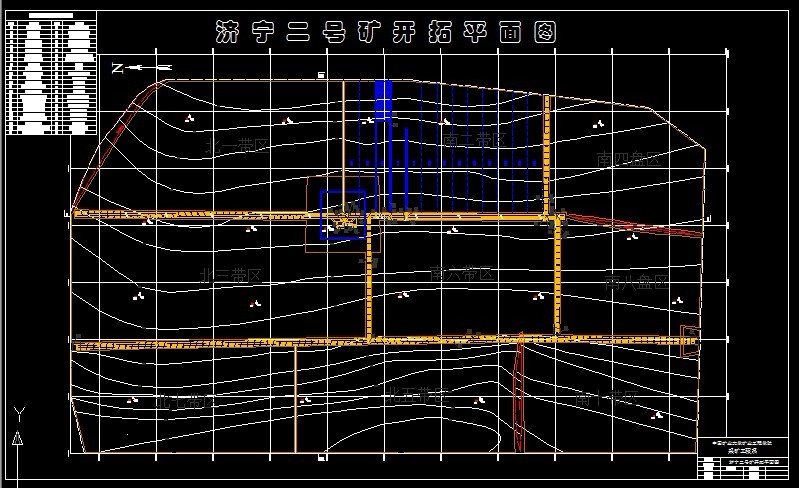Click the legend table in top-left corner
The image size is (799, 488).
51,73
